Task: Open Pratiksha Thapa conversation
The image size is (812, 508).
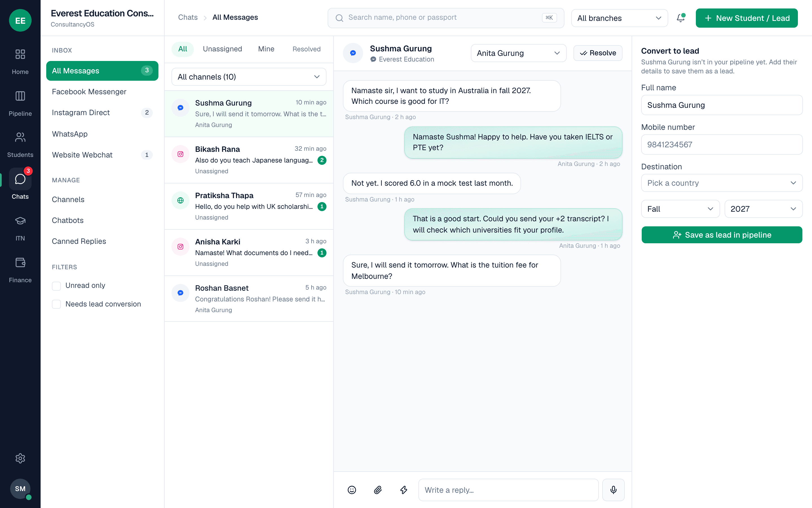Action: pyautogui.click(x=249, y=206)
